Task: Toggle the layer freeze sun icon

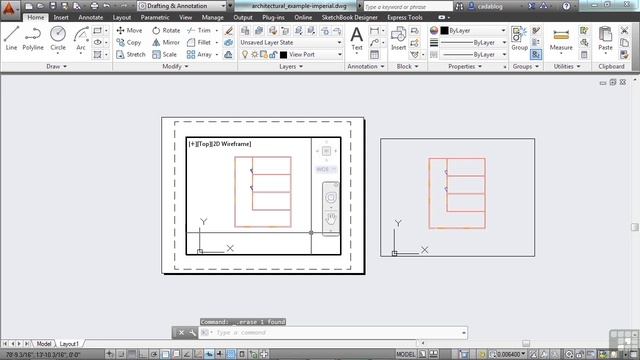Action: tap(254, 54)
